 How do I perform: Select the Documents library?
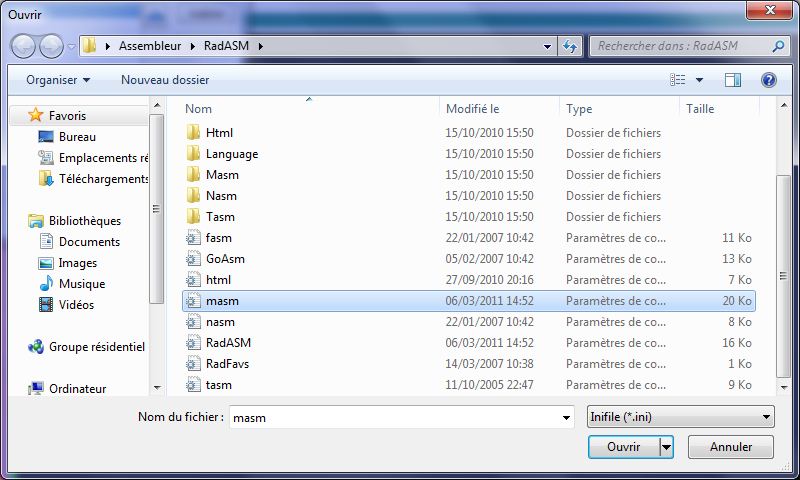(x=89, y=242)
